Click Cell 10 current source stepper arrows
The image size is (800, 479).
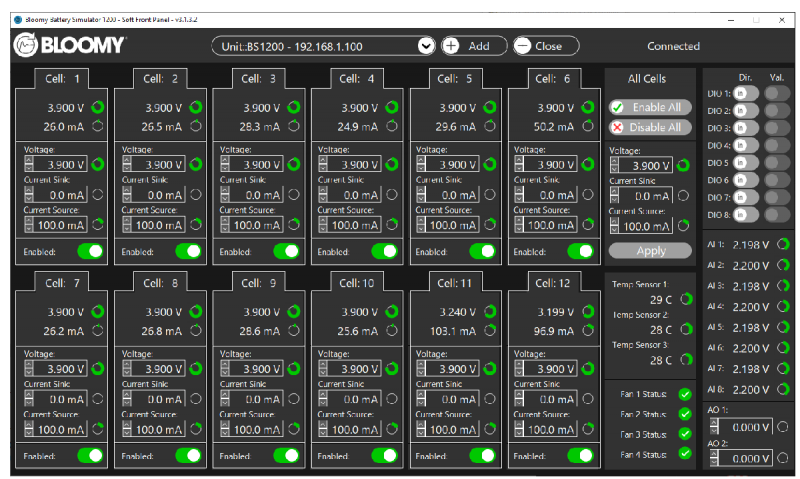point(323,429)
